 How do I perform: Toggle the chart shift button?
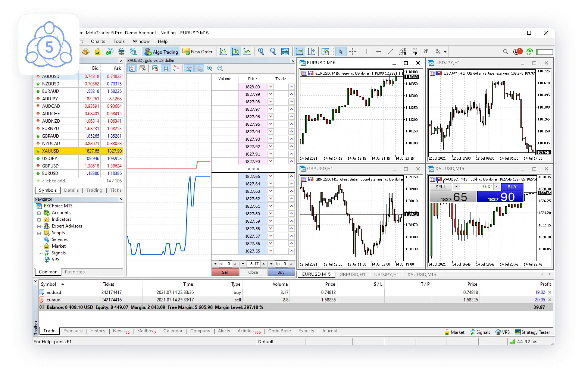312,52
